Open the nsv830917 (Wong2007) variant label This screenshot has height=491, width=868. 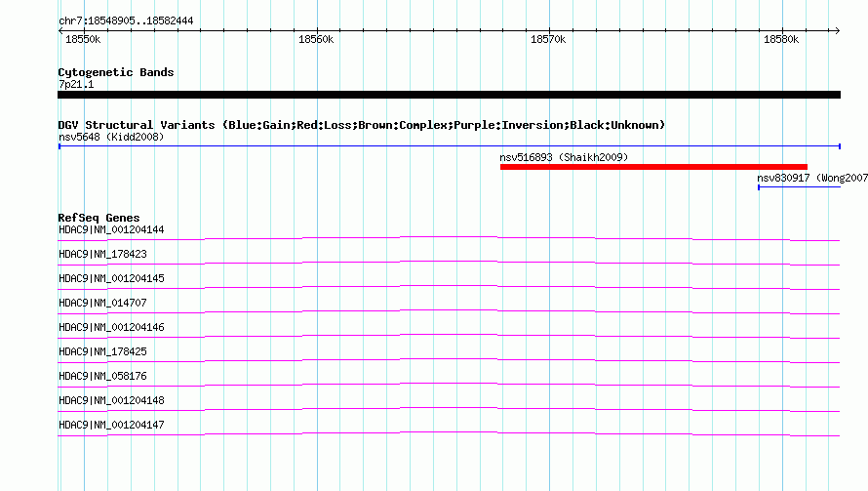[x=812, y=178]
